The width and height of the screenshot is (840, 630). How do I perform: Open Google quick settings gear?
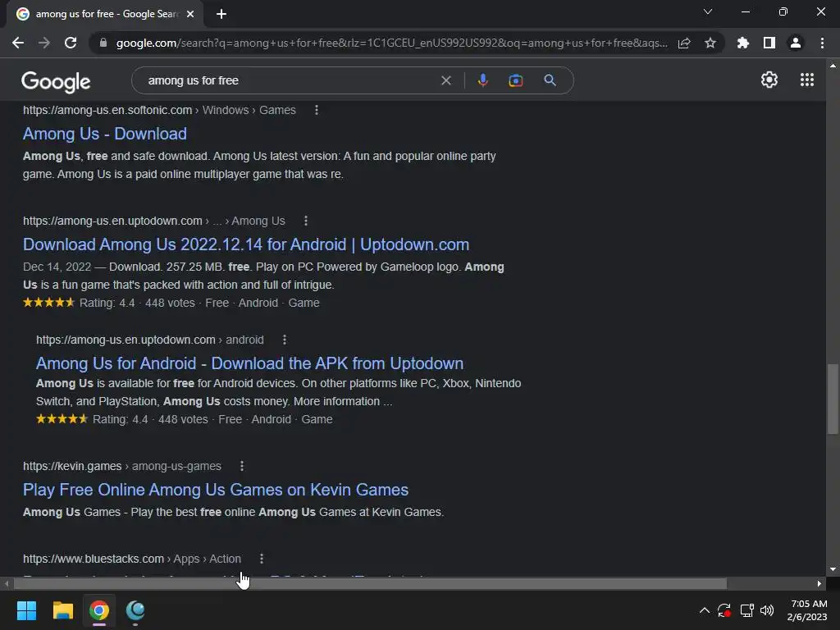[x=769, y=80]
